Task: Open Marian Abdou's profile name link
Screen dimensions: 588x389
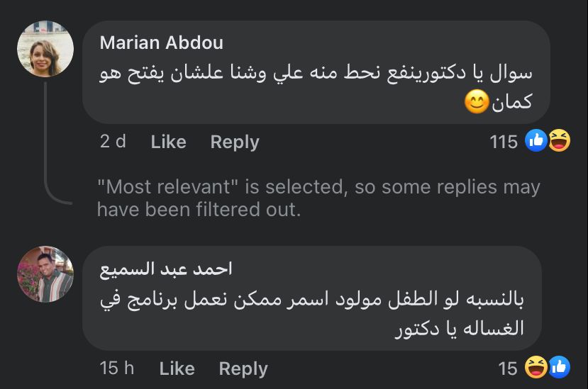Action: point(161,43)
